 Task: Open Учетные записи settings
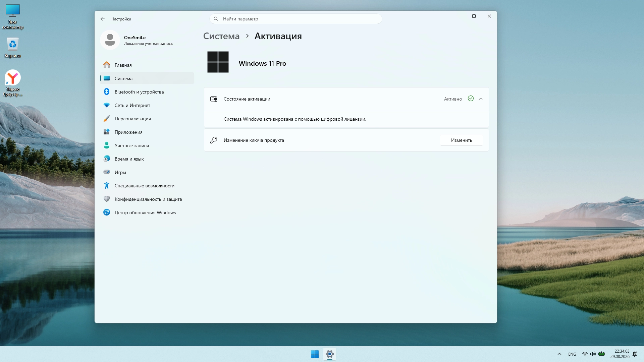pyautogui.click(x=147, y=145)
